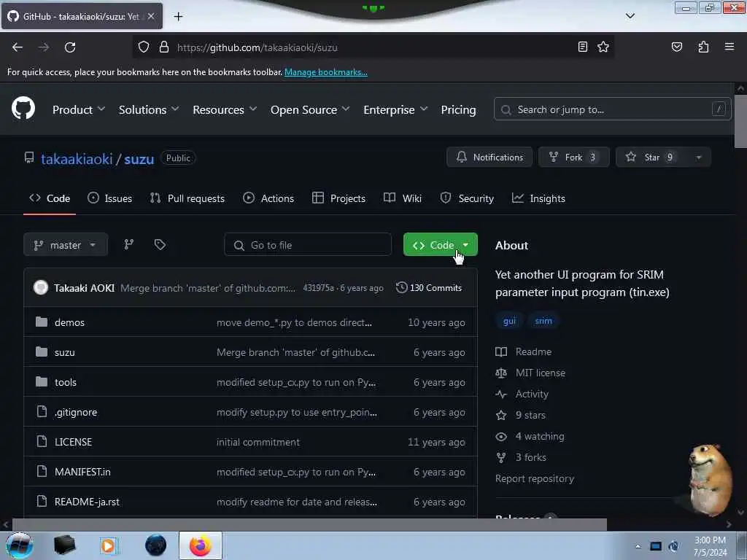Open the demos folder
747x560 pixels.
coord(69,322)
